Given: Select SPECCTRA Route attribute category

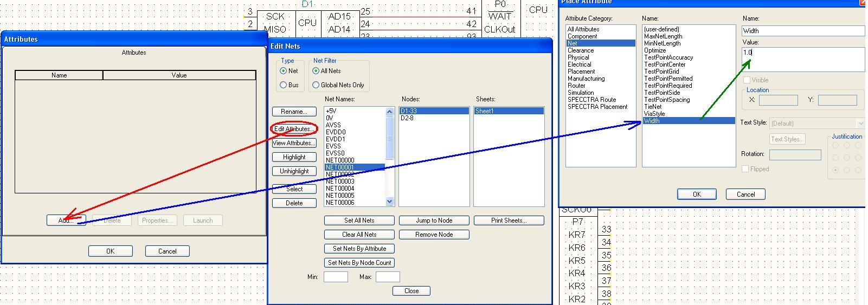Looking at the screenshot, I should coord(591,100).
